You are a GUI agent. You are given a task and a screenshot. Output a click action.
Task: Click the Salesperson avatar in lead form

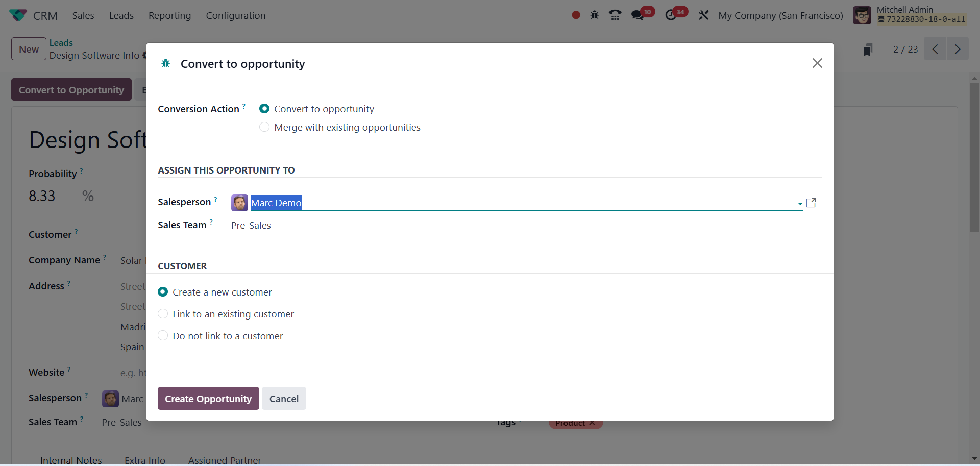pyautogui.click(x=110, y=399)
